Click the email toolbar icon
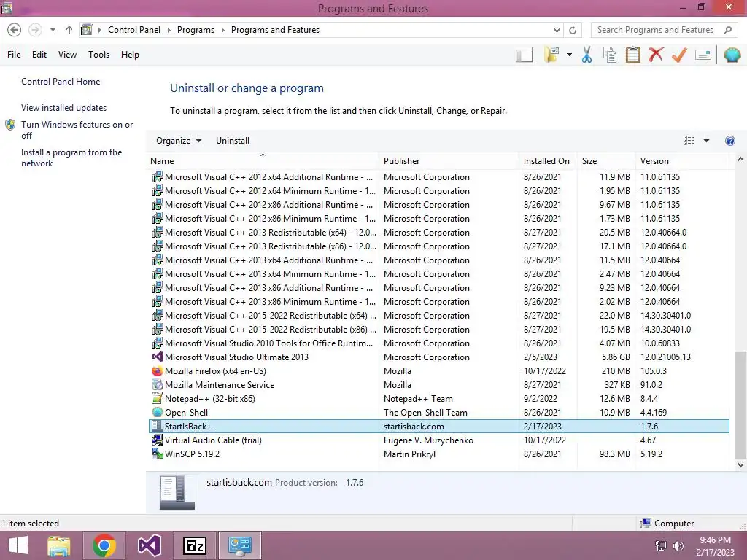 (703, 55)
